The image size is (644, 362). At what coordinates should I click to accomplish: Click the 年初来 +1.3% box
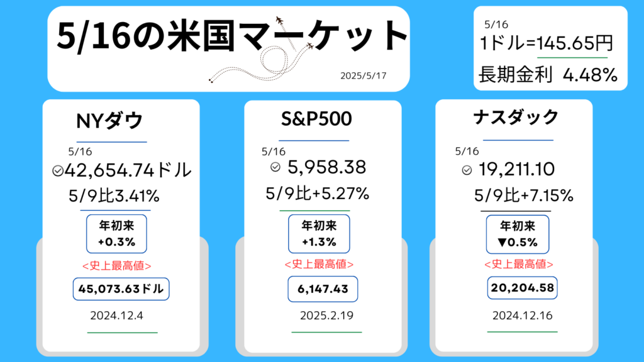319,234
